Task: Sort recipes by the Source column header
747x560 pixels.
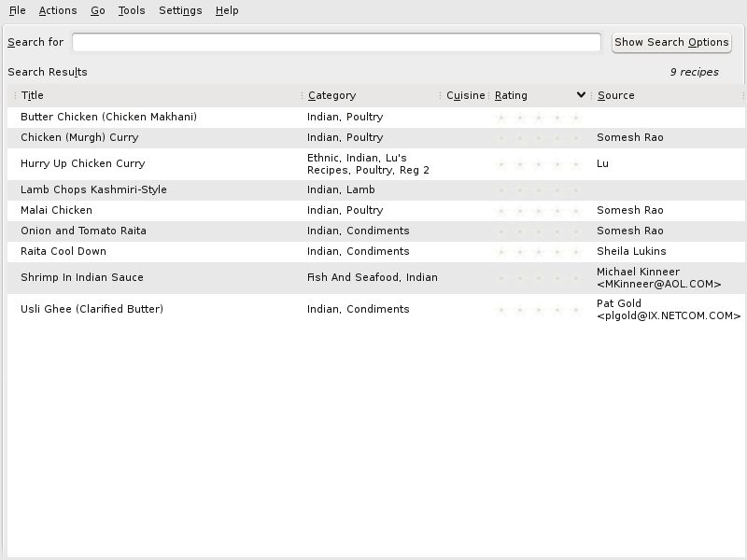Action: tap(616, 95)
